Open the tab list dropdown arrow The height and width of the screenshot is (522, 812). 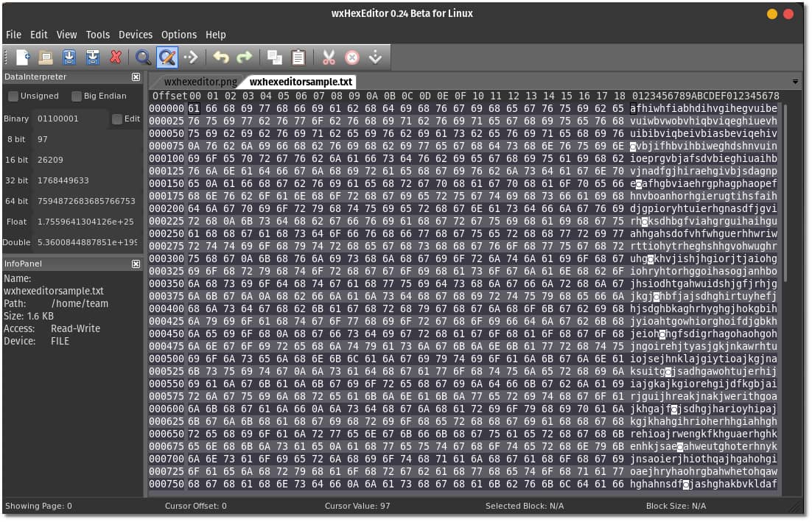pyautogui.click(x=795, y=82)
